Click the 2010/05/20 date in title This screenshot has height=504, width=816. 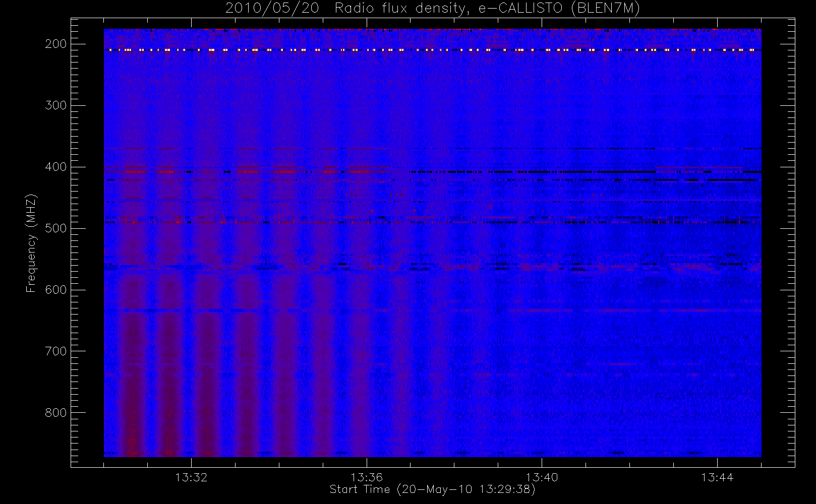(272, 9)
